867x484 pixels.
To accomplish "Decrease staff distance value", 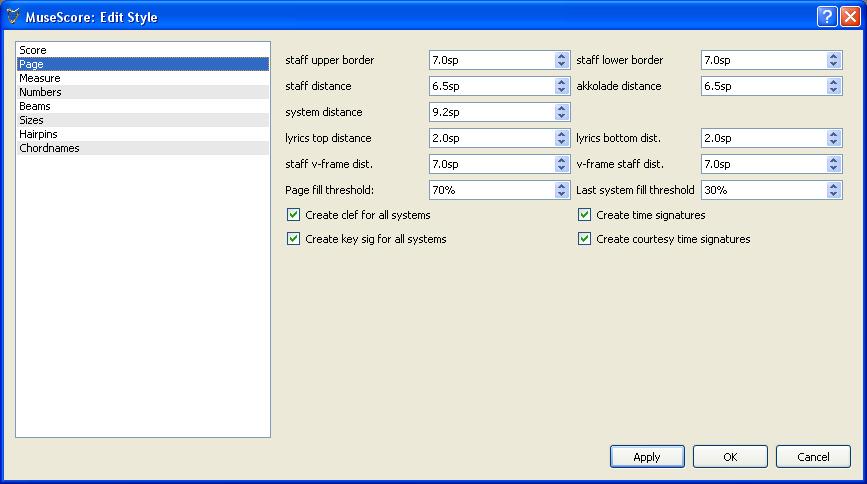I will 562,90.
